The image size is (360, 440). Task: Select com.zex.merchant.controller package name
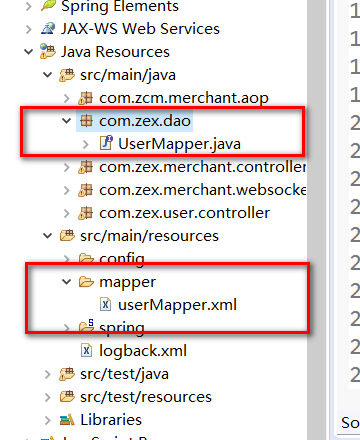coord(203,167)
